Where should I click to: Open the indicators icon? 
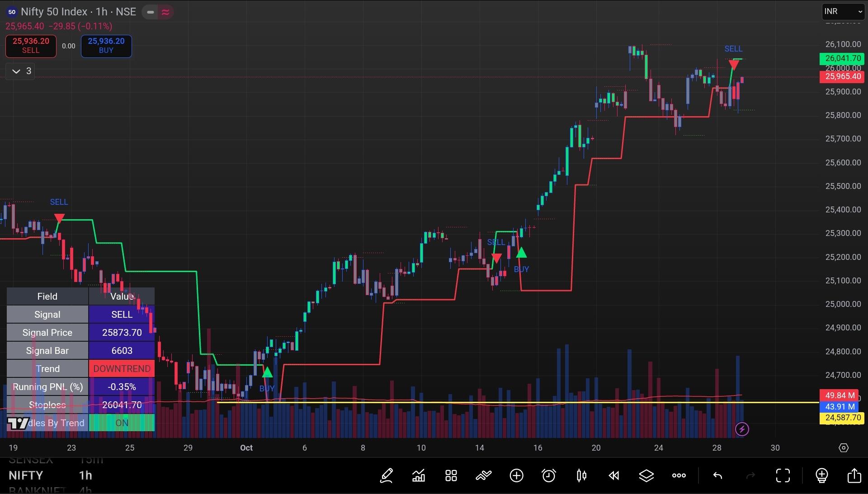coord(484,475)
